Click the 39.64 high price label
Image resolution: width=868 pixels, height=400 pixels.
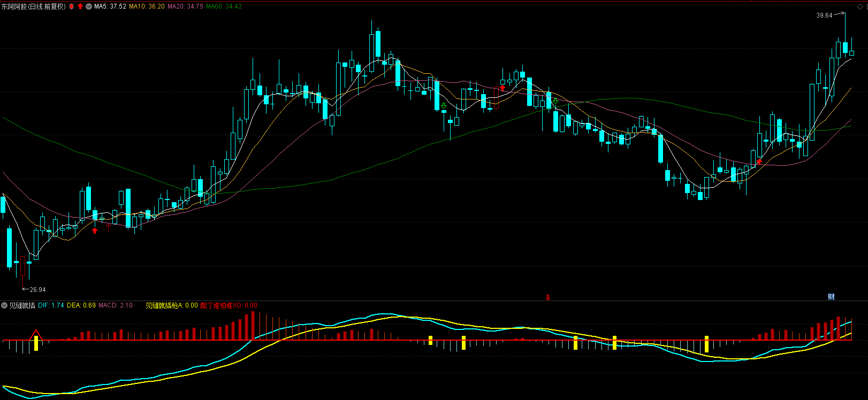click(824, 16)
